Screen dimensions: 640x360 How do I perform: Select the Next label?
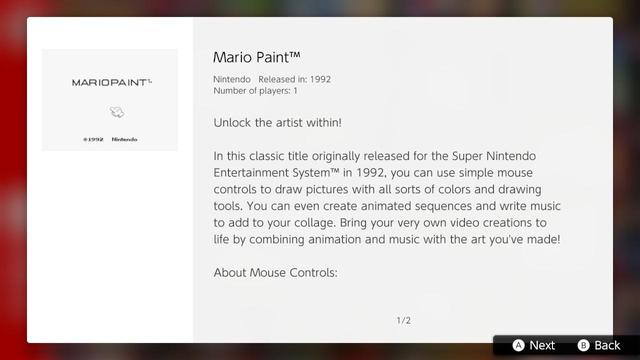point(542,345)
